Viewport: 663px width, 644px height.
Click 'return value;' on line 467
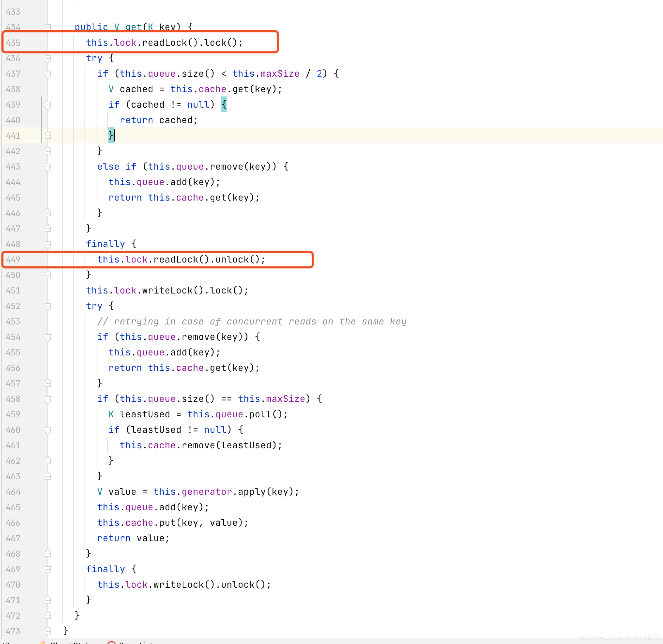133,538
